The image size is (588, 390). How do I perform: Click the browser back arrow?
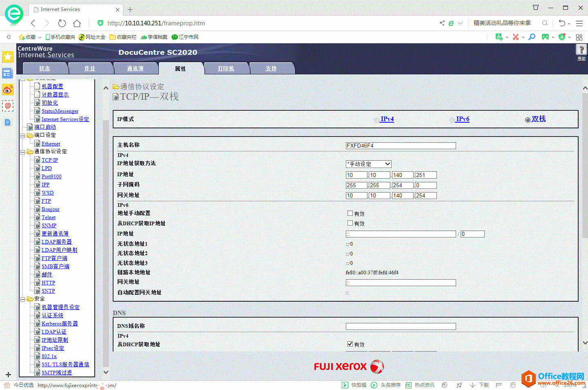pyautogui.click(x=33, y=23)
